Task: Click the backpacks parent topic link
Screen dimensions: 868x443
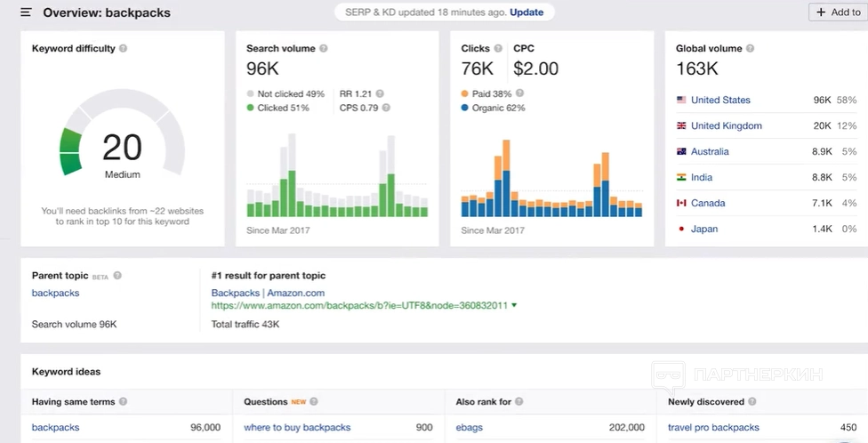Action: pos(55,293)
